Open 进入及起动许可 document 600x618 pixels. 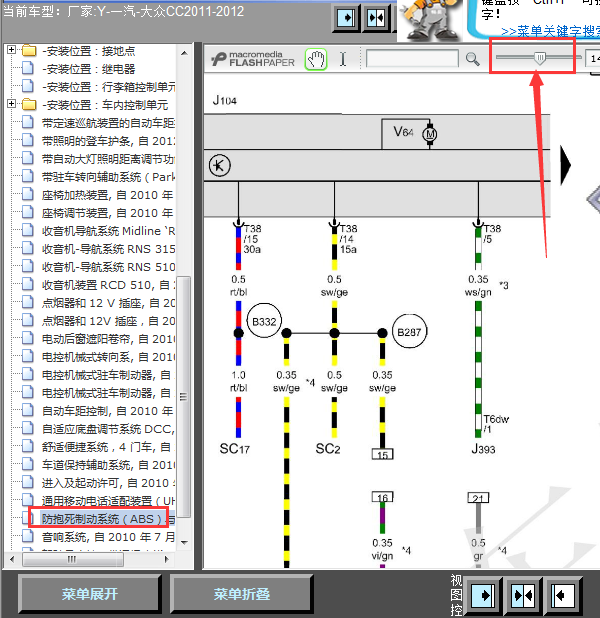coord(108,483)
